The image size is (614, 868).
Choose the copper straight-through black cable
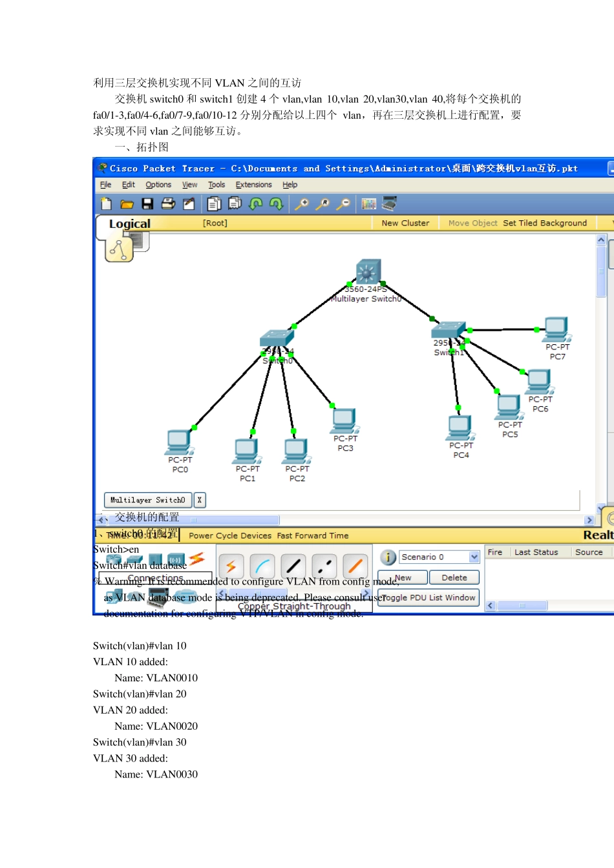(293, 567)
